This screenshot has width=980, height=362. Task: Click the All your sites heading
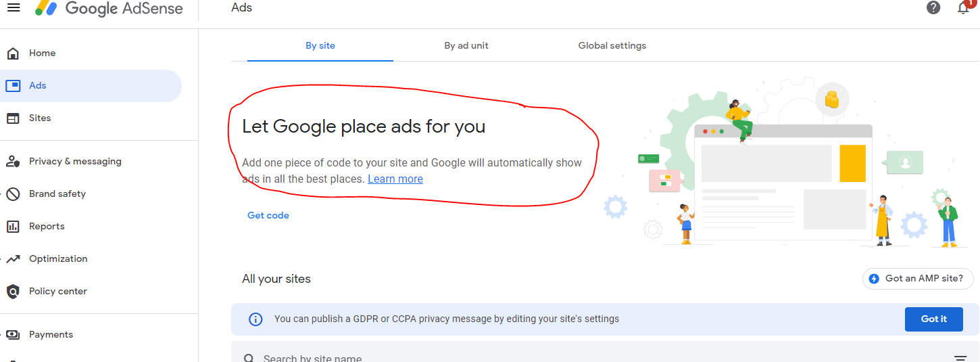tap(276, 279)
